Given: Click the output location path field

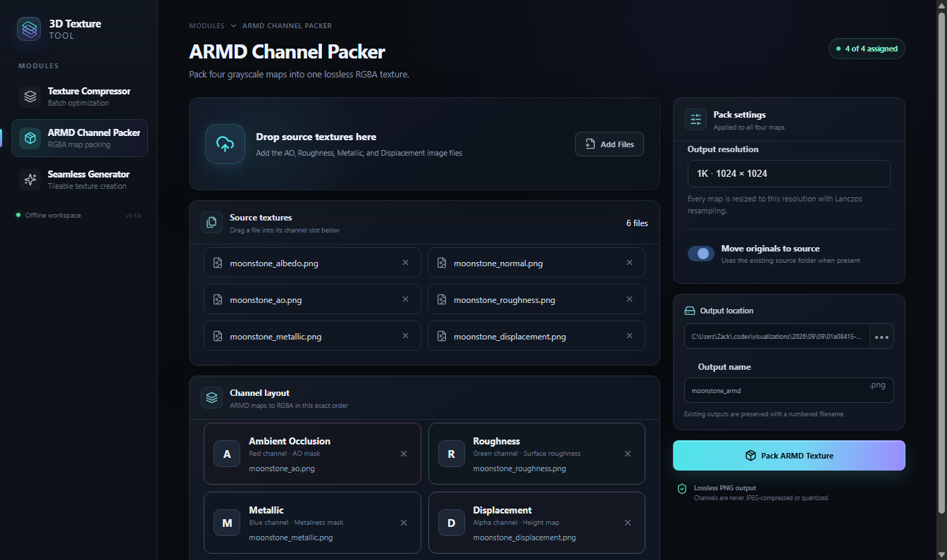Looking at the screenshot, I should (777, 337).
